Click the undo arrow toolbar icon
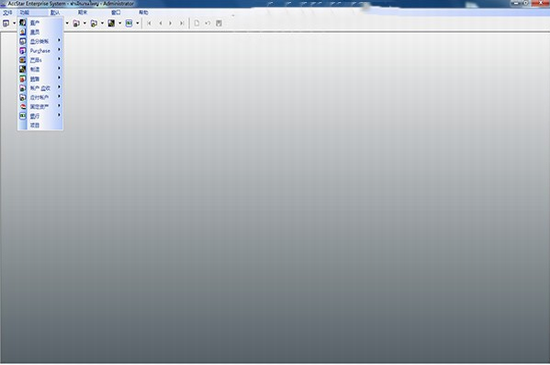The width and height of the screenshot is (550, 365). tap(208, 23)
